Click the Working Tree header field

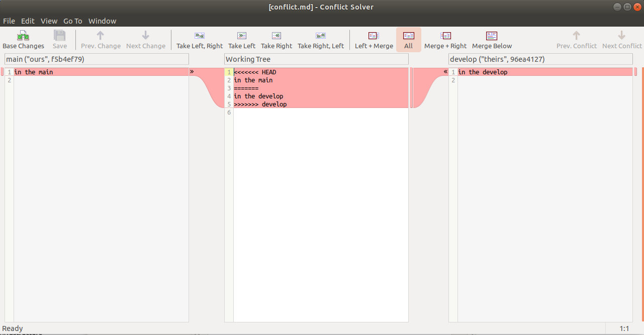[x=316, y=59]
